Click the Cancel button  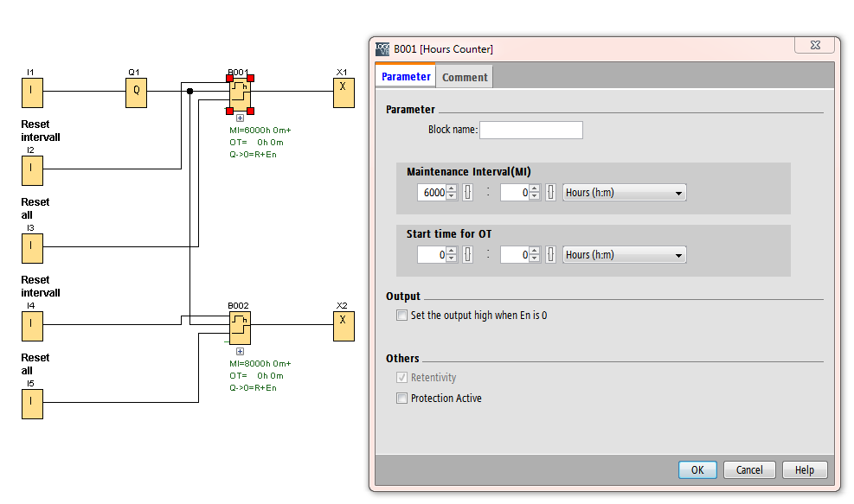(x=749, y=470)
